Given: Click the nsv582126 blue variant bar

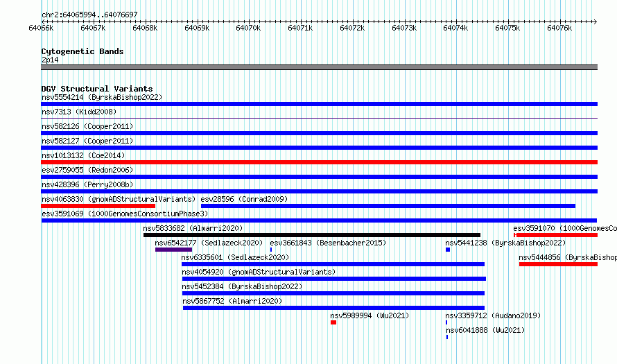Looking at the screenshot, I should (319, 133).
